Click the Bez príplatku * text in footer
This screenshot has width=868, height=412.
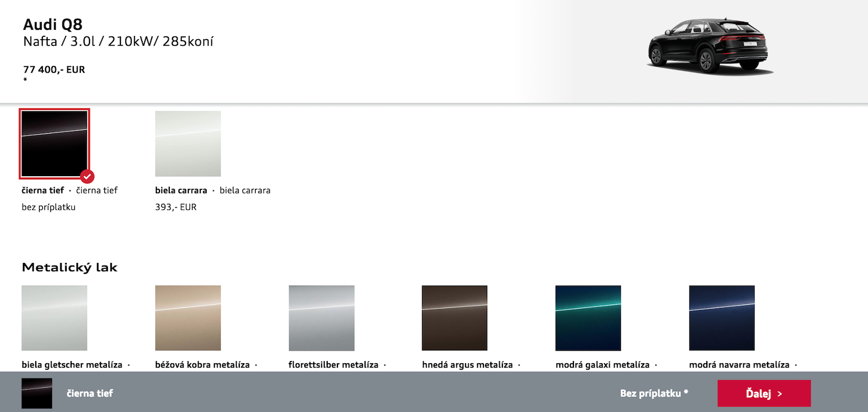(654, 393)
